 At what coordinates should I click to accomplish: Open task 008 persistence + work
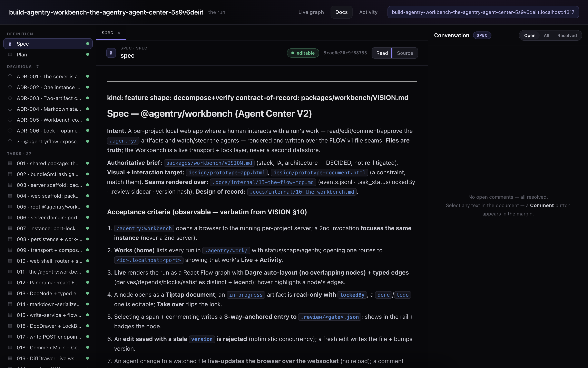click(x=48, y=239)
